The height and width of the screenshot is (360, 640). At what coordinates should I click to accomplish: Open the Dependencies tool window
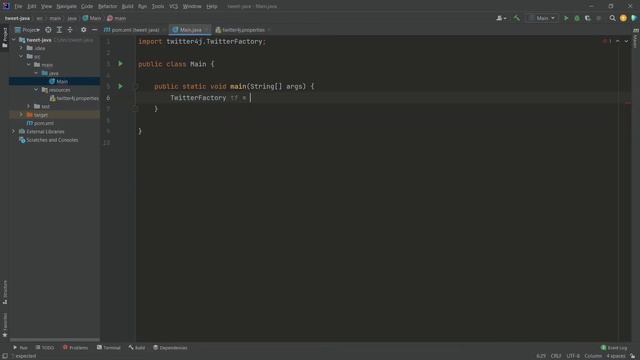(x=170, y=348)
